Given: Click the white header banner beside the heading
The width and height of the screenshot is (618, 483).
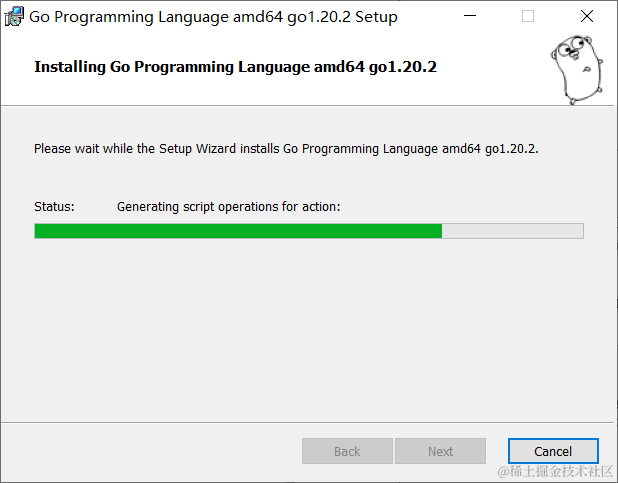Looking at the screenshot, I should 493,67.
